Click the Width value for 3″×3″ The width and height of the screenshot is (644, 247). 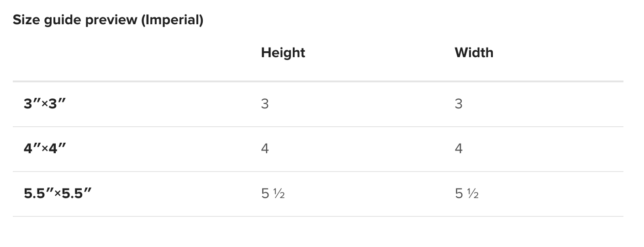[x=459, y=104]
